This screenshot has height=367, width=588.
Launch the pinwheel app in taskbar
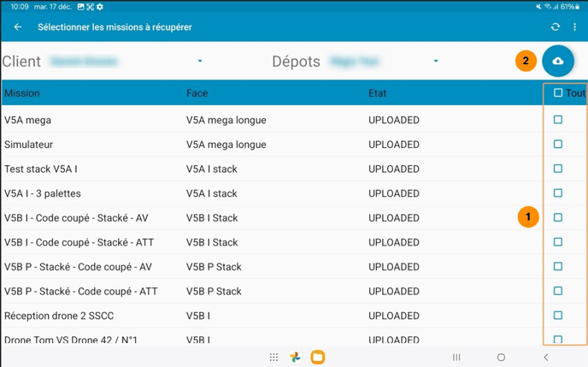pos(295,357)
